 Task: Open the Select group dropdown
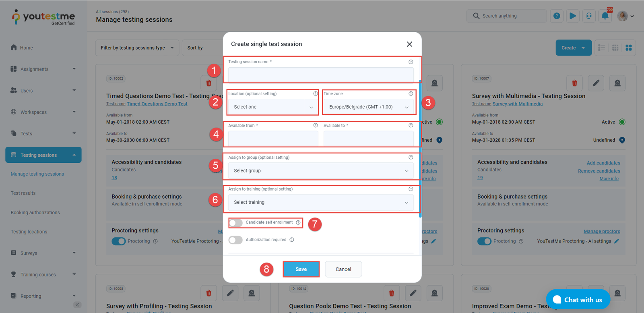(x=321, y=171)
